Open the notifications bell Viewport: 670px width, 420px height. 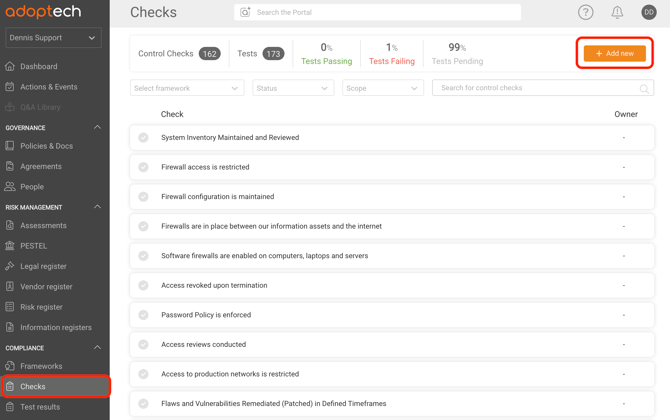coord(617,13)
